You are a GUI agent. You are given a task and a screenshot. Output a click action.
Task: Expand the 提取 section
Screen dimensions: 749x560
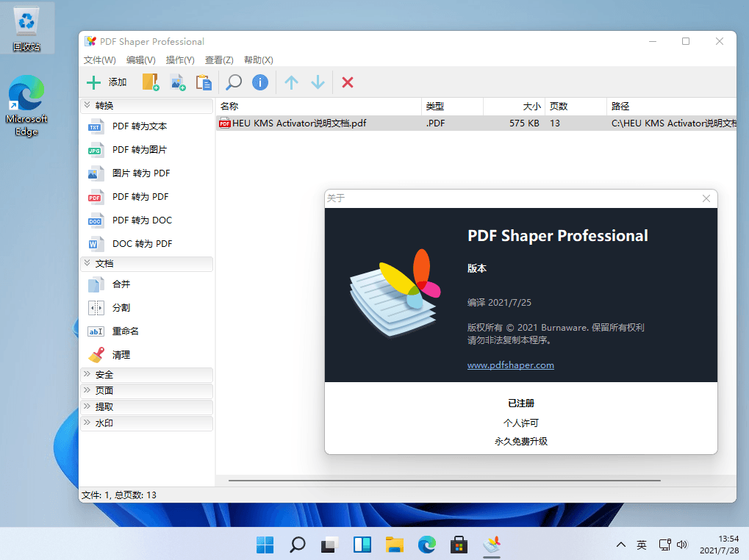147,406
